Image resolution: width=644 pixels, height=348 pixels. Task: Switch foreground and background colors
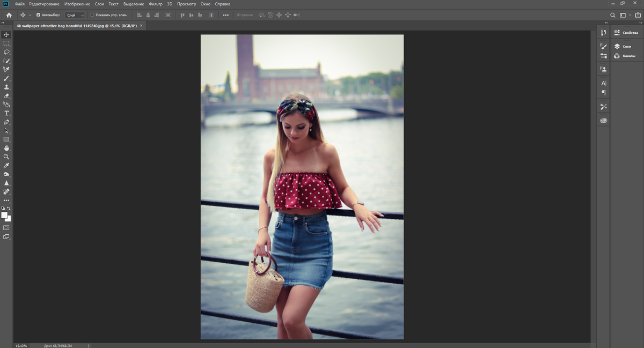pos(9,208)
